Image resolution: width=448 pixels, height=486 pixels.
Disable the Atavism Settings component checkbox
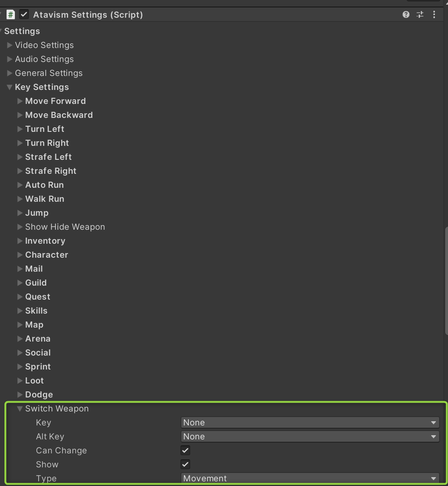(x=24, y=15)
